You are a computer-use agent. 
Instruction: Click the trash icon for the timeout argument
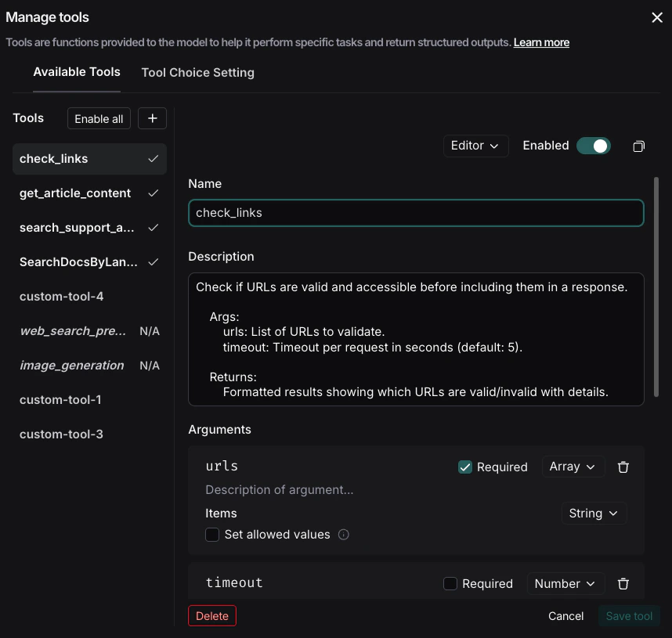click(x=623, y=583)
